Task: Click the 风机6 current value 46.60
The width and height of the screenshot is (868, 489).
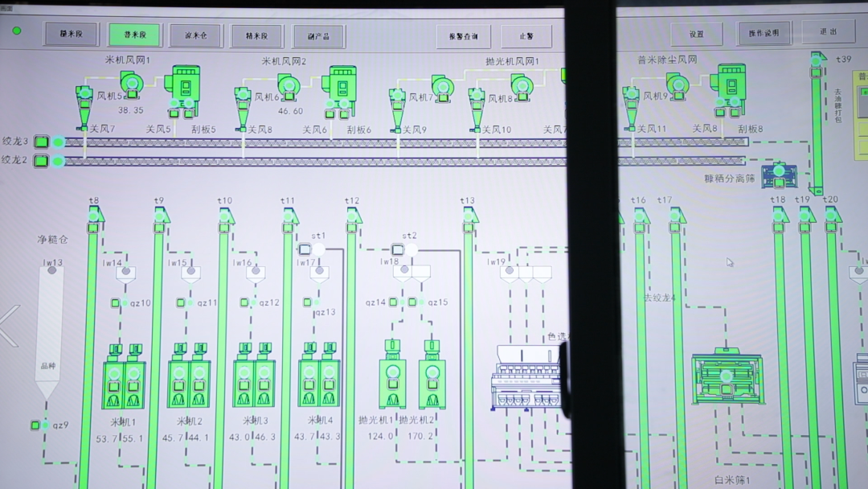Action: (291, 111)
